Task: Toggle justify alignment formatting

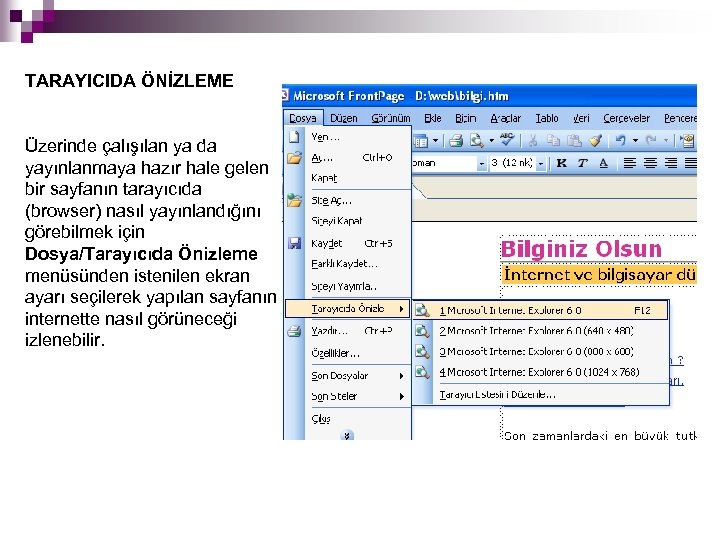Action: [x=691, y=163]
